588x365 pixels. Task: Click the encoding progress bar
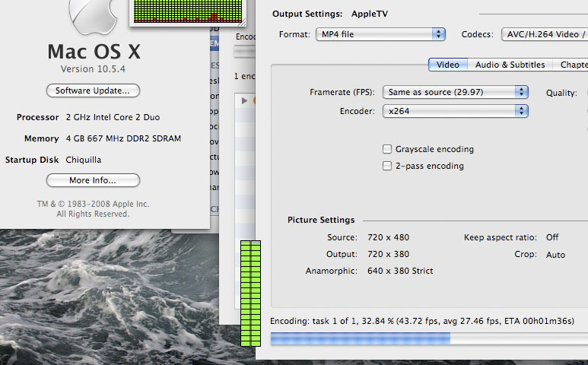point(429,338)
